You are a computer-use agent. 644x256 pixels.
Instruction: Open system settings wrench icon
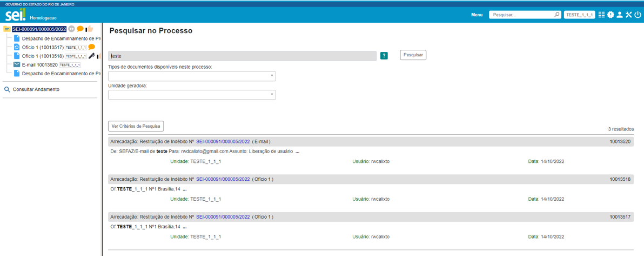[x=628, y=15]
